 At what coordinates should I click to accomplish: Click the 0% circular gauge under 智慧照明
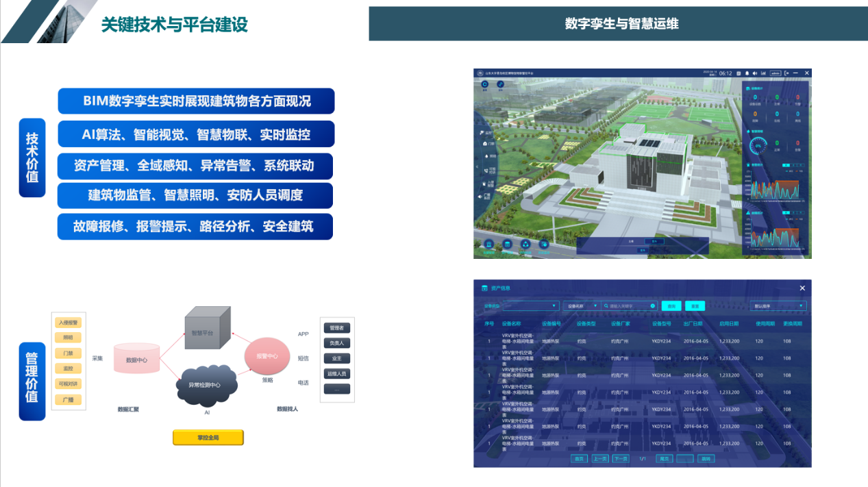(758, 145)
